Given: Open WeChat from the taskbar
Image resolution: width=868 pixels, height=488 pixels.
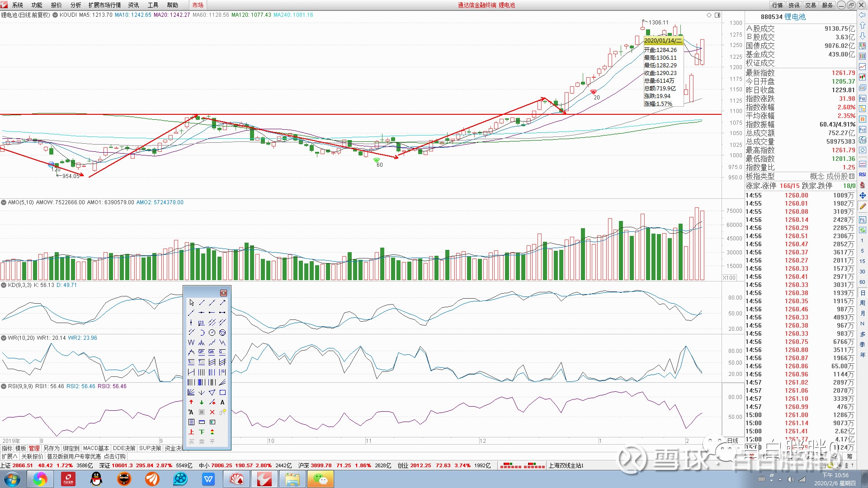Looking at the screenshot, I should click(x=320, y=479).
